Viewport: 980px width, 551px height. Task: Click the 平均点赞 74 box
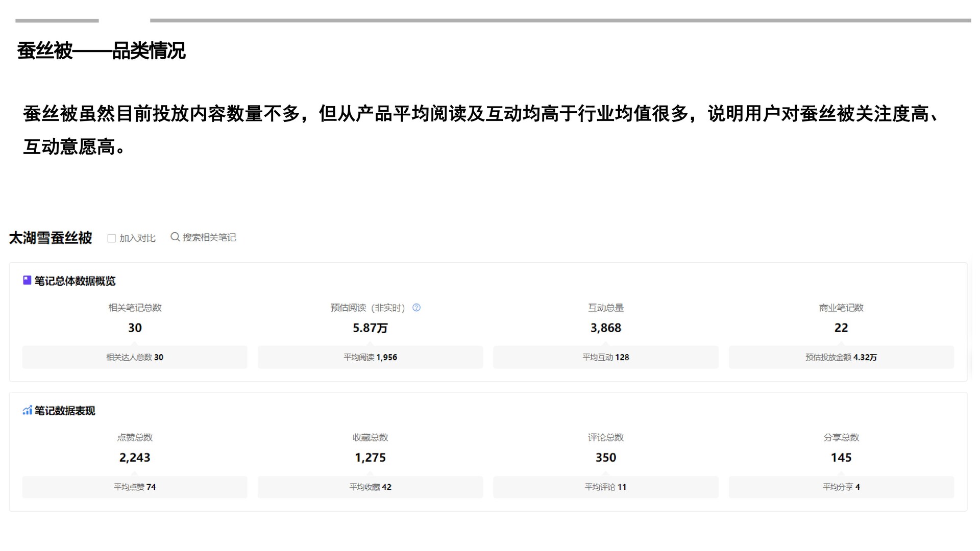click(x=135, y=487)
